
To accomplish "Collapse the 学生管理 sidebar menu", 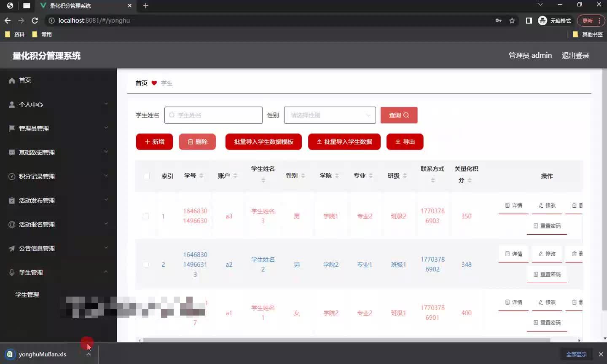I will [x=58, y=272].
